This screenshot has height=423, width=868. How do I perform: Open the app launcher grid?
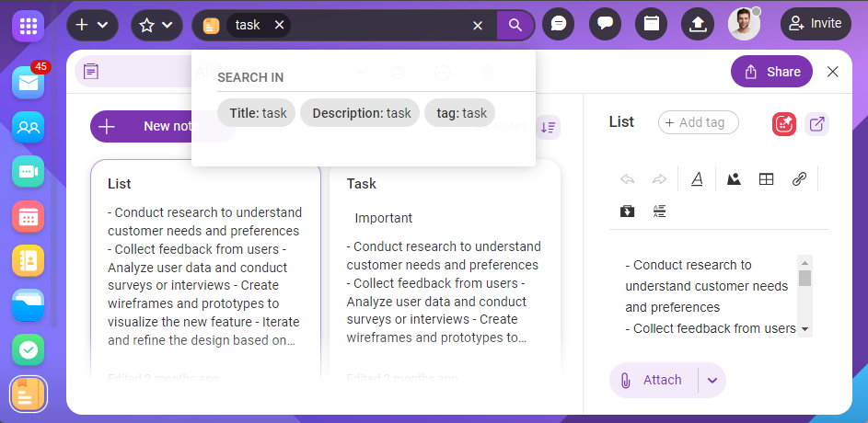click(28, 25)
